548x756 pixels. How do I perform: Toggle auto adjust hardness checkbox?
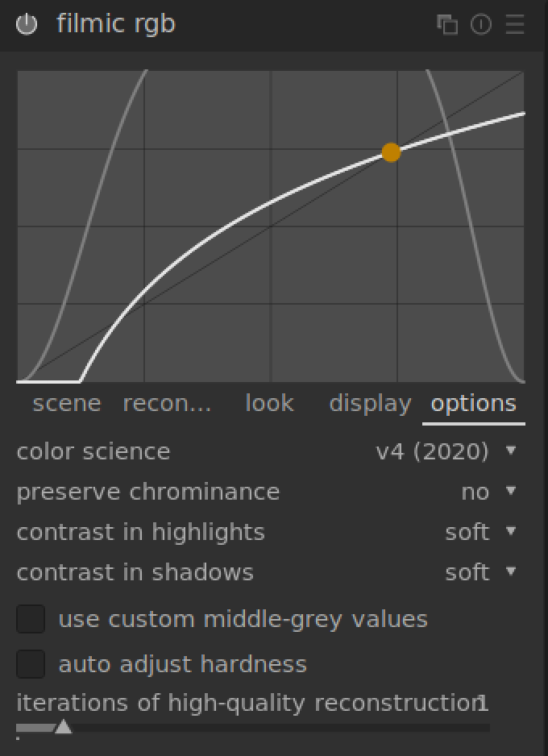click(x=31, y=664)
